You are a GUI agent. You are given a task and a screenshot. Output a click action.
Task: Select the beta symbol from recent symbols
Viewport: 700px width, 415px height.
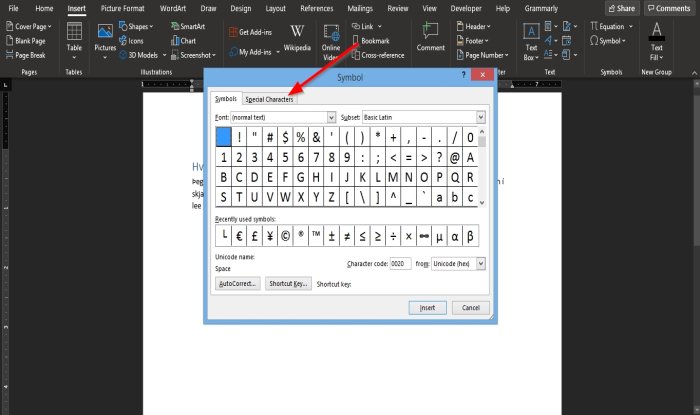[470, 236]
